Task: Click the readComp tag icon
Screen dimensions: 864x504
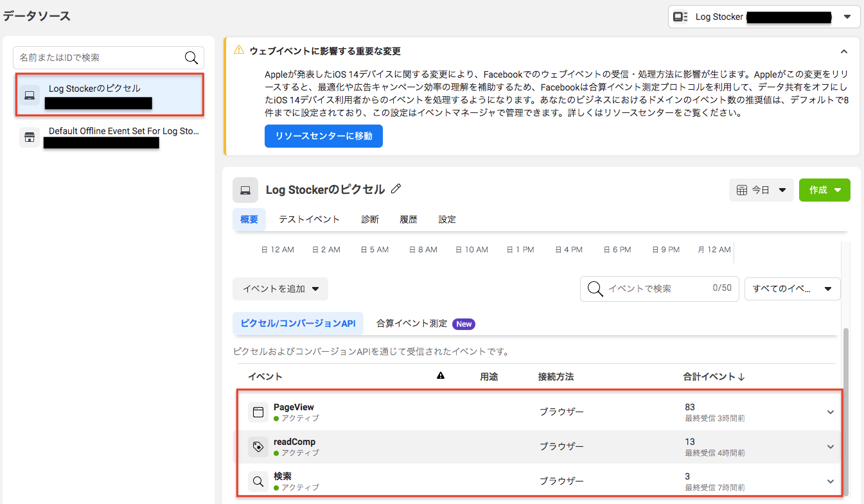Action: [258, 447]
